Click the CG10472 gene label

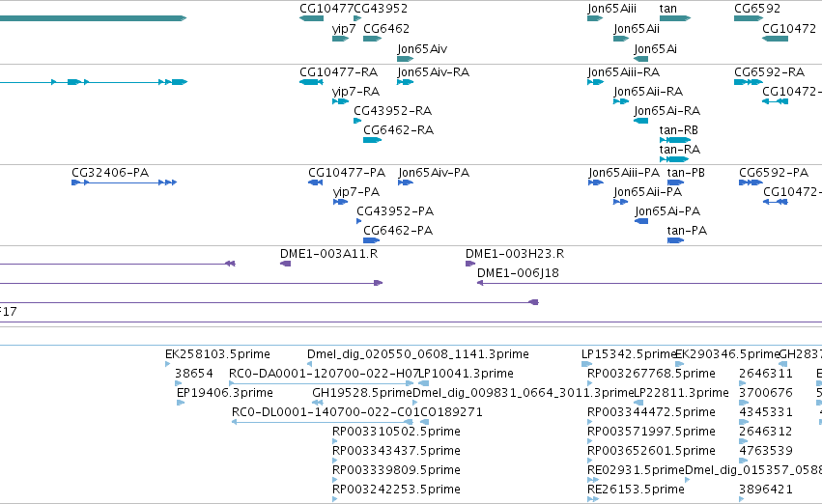pos(789,29)
